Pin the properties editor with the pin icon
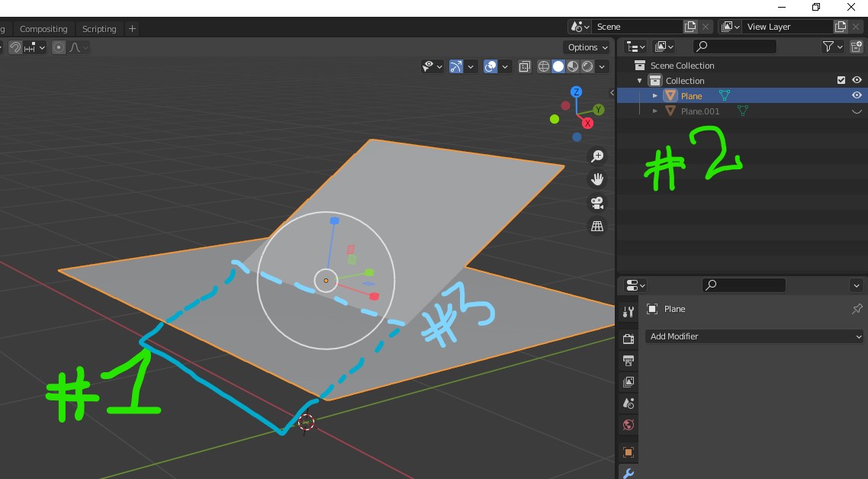The height and width of the screenshot is (479, 868). [857, 309]
